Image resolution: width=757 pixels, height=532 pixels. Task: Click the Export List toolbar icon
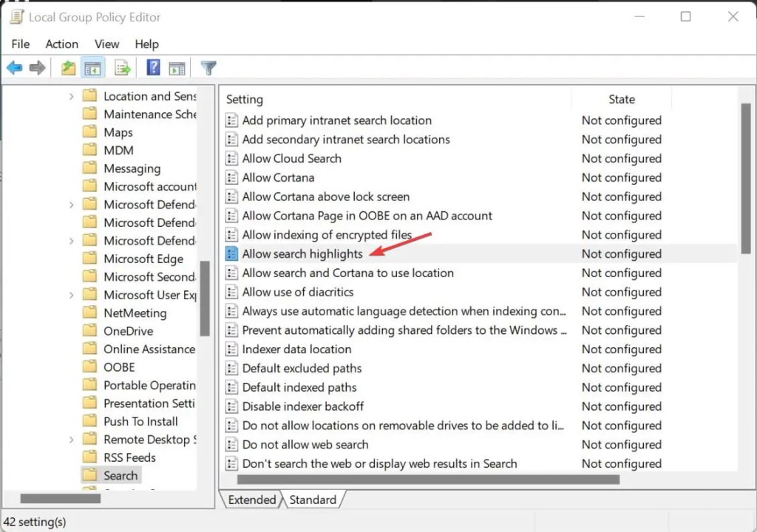123,68
